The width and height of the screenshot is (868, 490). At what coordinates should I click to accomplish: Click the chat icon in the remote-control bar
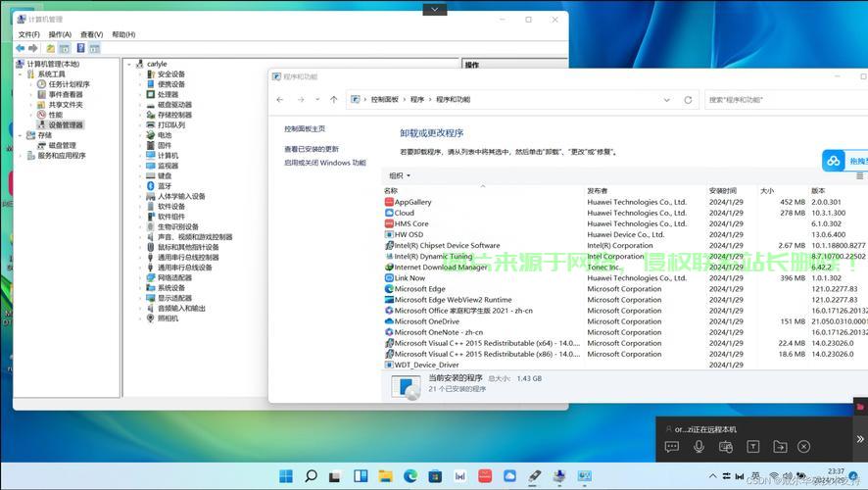[672, 447]
